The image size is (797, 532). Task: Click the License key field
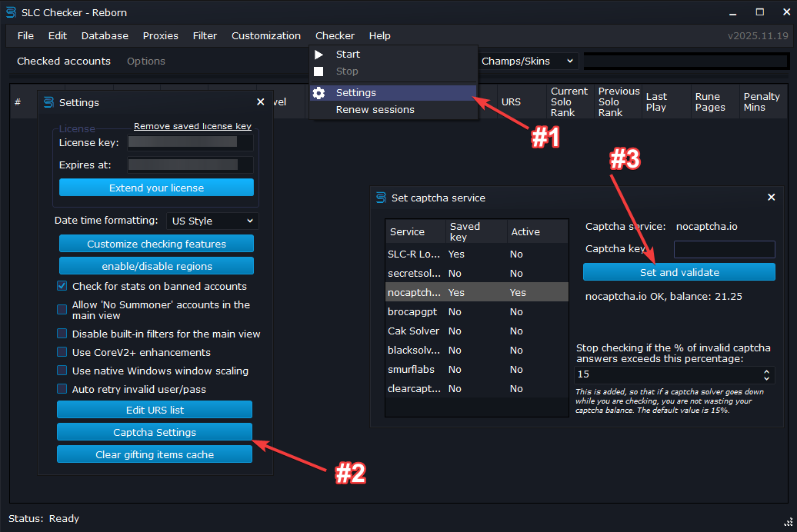click(191, 143)
